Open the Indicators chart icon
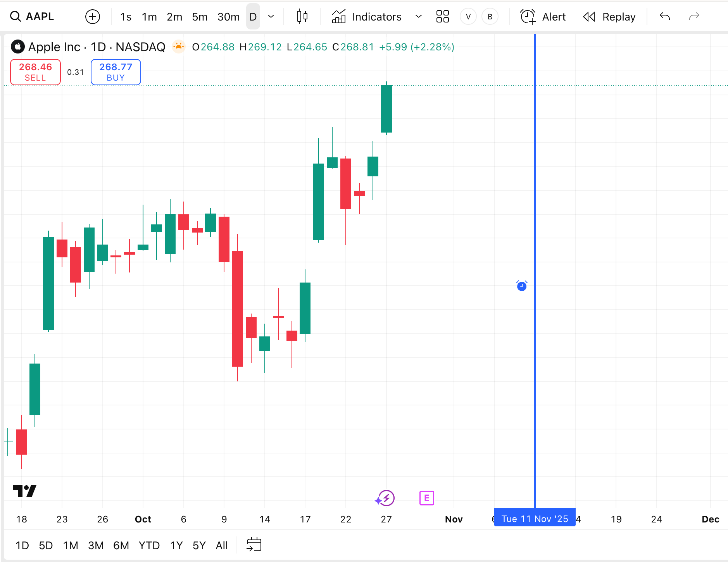728x562 pixels. pos(338,17)
